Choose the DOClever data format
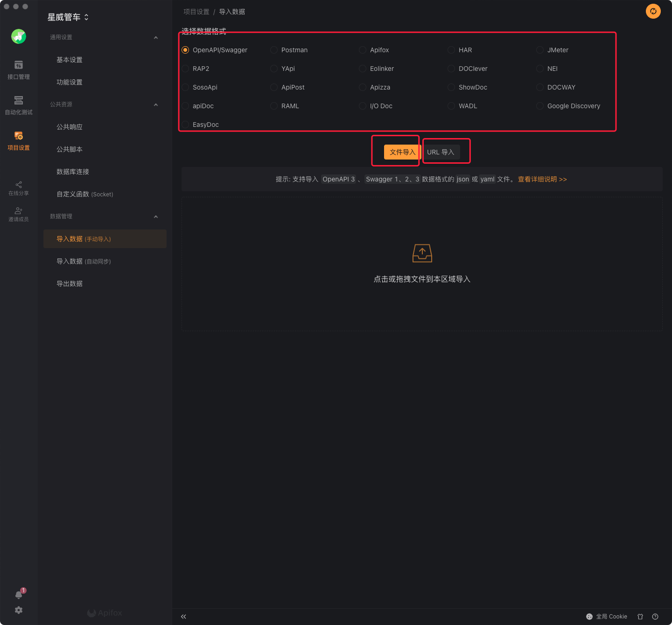Screen dimensions: 672x625 451,69
